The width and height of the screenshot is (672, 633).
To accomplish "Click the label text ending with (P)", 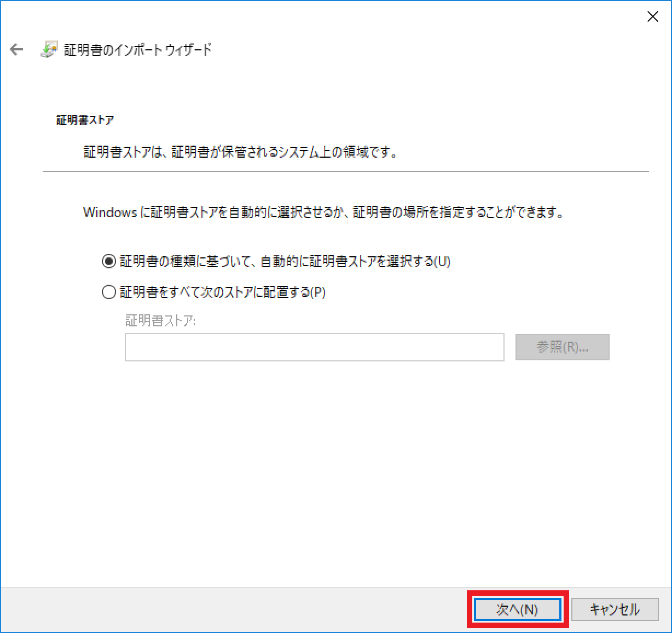I will [x=223, y=292].
